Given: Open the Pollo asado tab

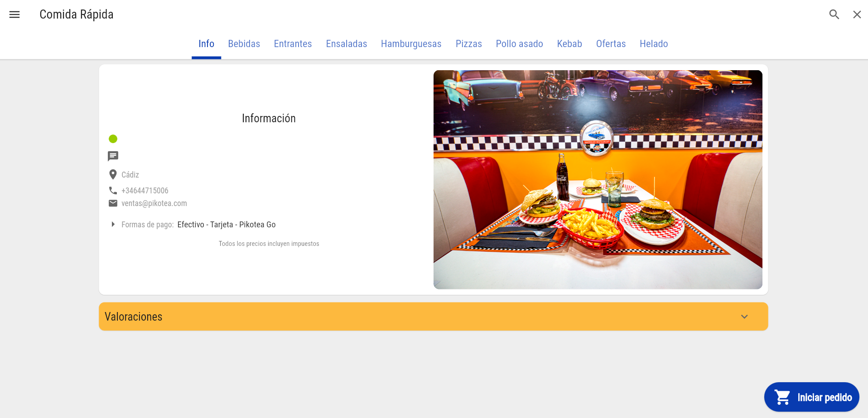Looking at the screenshot, I should (x=519, y=44).
